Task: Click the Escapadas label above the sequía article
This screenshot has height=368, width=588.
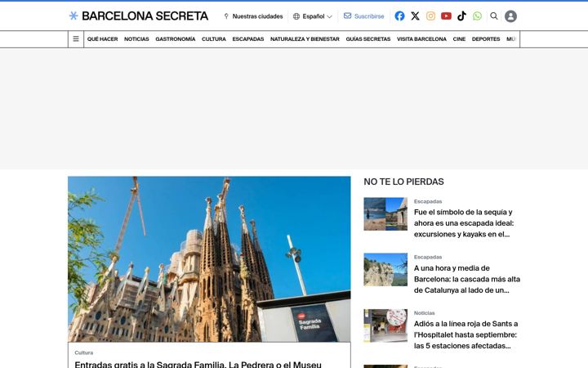Action: tap(428, 201)
